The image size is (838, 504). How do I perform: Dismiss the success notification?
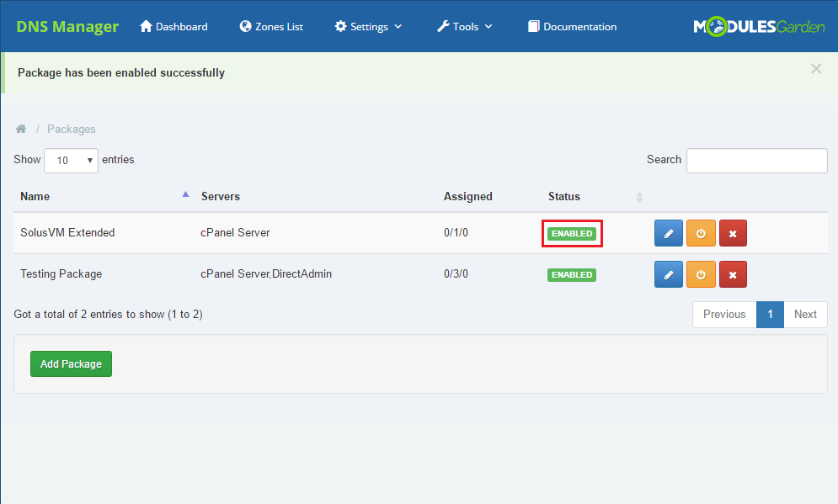815,68
